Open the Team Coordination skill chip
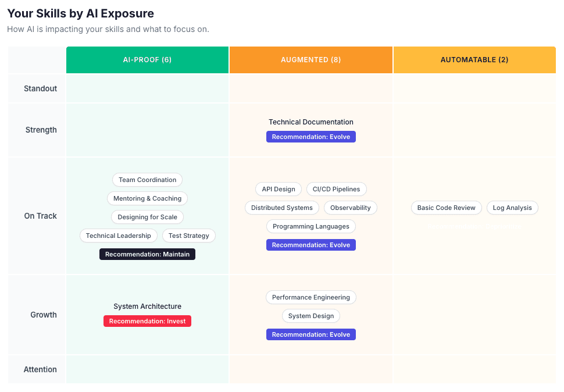The image size is (564, 392). pyautogui.click(x=148, y=180)
